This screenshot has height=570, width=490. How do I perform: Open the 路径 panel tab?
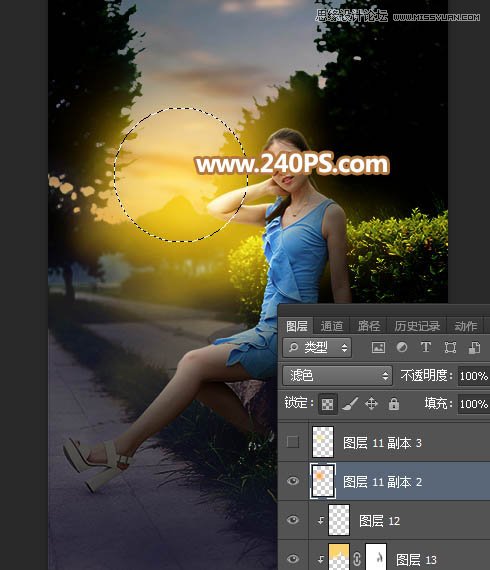[369, 326]
